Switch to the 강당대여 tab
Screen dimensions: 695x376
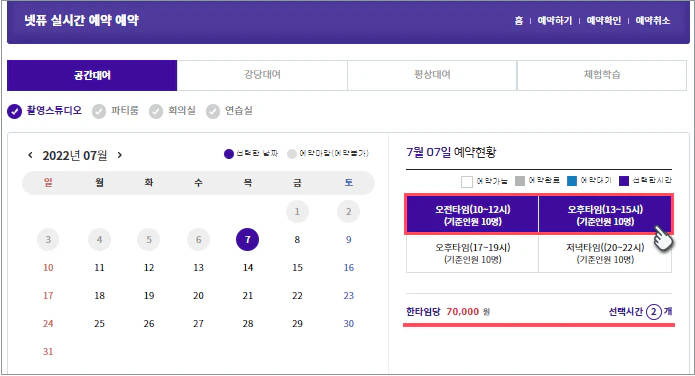point(262,75)
